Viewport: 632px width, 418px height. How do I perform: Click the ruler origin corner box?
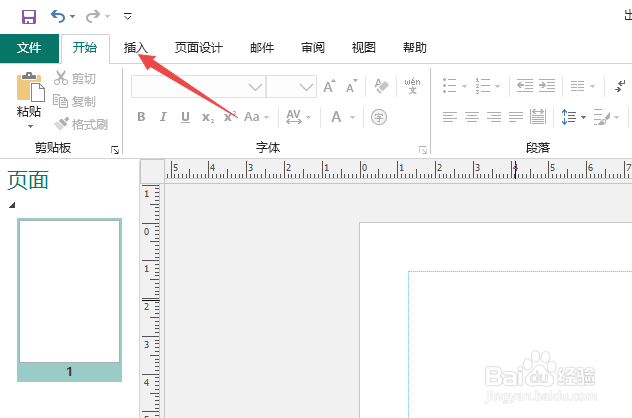pos(152,172)
